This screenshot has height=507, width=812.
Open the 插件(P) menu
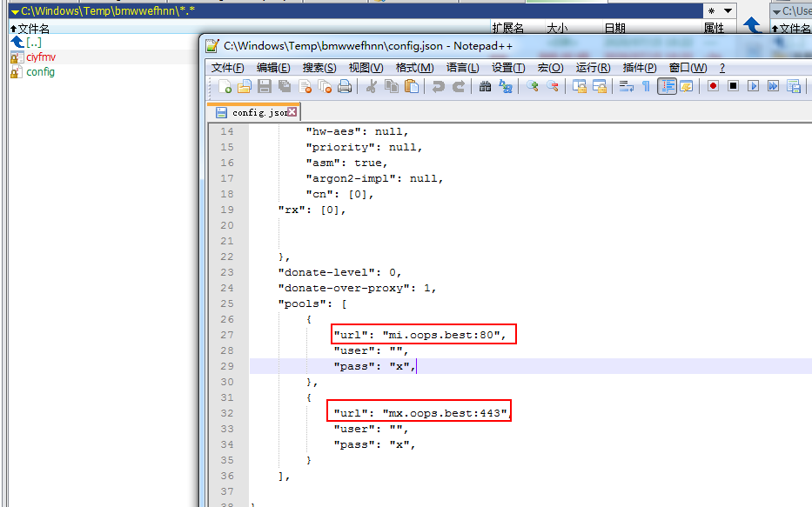click(x=640, y=68)
